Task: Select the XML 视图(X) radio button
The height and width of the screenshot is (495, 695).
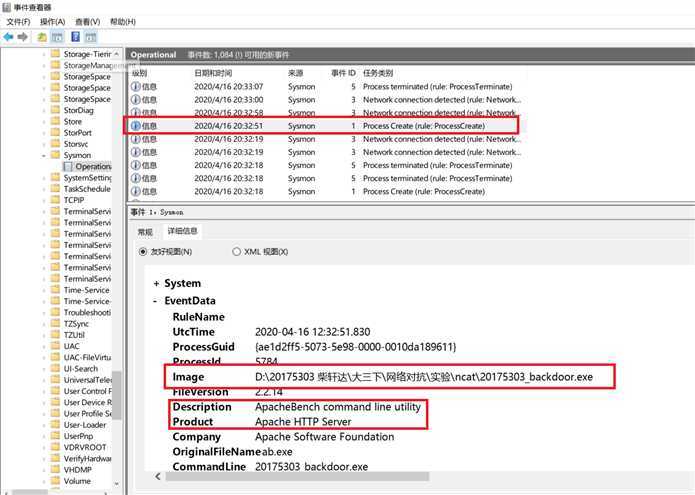Action: pyautogui.click(x=237, y=252)
